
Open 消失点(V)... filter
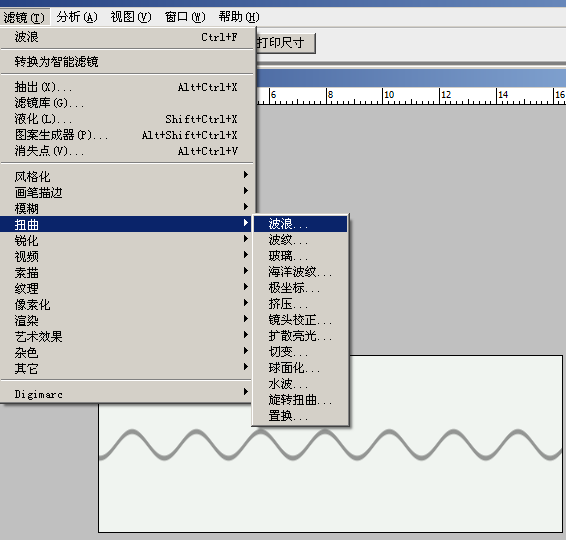(x=126, y=151)
